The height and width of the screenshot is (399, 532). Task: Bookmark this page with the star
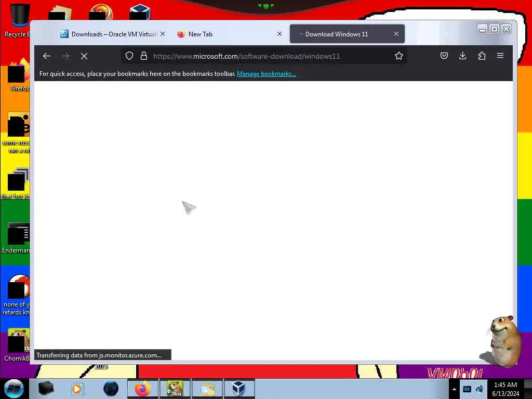[399, 56]
